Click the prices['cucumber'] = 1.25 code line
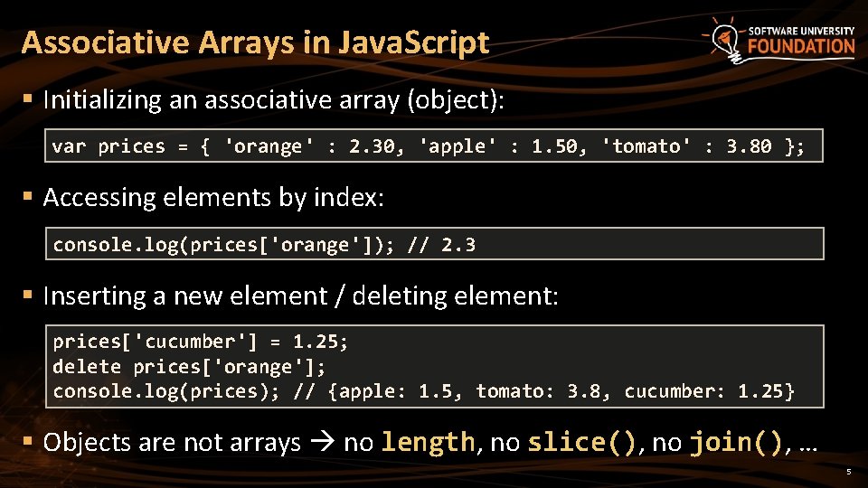 (201, 342)
